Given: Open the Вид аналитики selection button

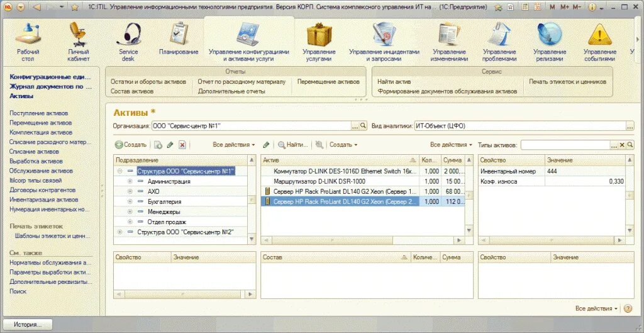Looking at the screenshot, I should point(630,126).
